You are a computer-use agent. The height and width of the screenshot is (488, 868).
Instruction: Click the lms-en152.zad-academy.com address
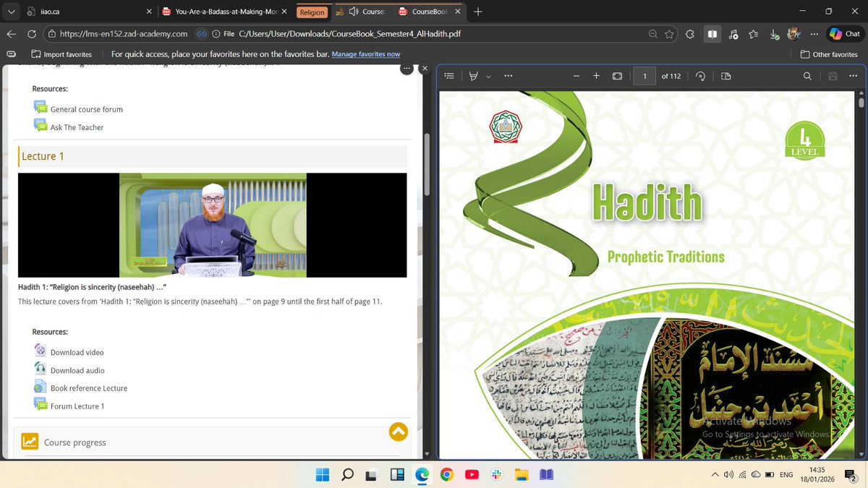pyautogui.click(x=124, y=34)
